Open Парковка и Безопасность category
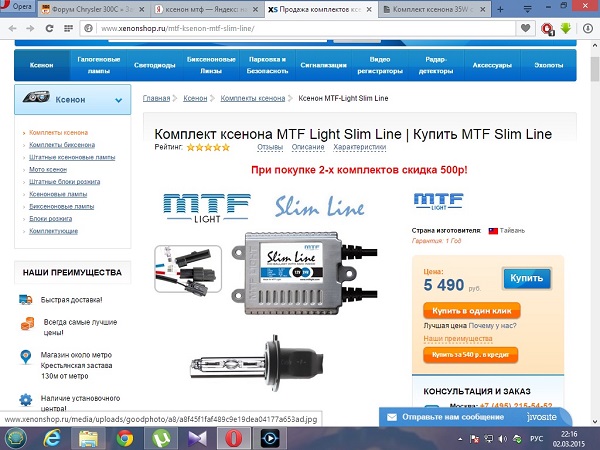The height and width of the screenshot is (450, 600). point(267,65)
